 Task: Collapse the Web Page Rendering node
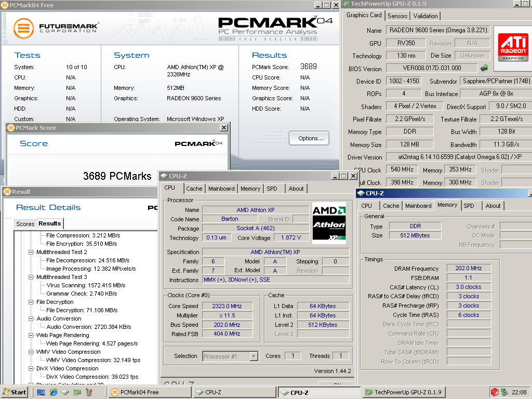pyautogui.click(x=31, y=335)
